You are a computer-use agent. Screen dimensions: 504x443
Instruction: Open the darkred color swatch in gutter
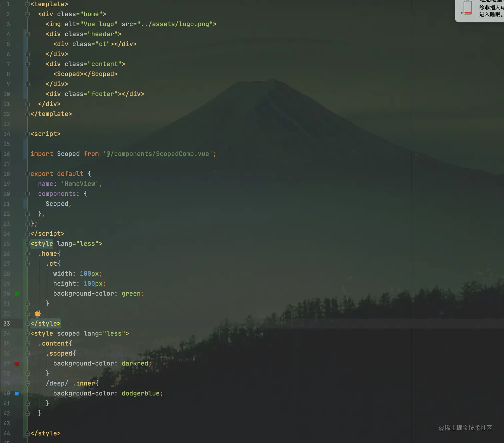[17, 364]
